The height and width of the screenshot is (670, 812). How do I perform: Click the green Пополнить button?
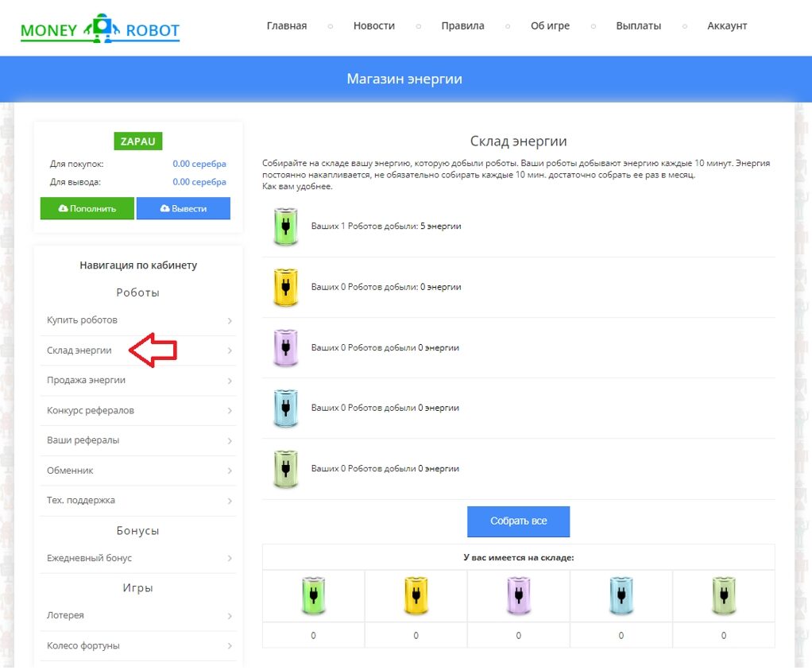click(87, 208)
